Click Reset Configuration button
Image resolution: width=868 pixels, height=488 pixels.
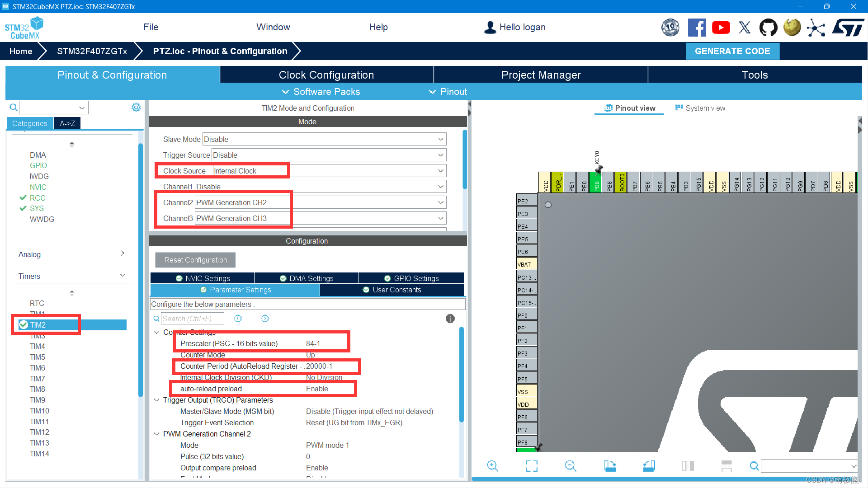click(x=195, y=260)
